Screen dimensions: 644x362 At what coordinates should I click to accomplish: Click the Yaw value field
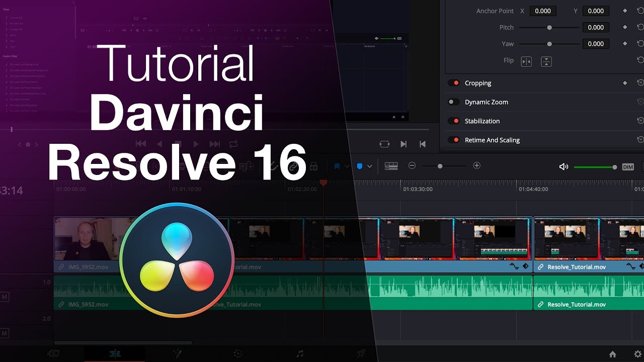pyautogui.click(x=596, y=44)
